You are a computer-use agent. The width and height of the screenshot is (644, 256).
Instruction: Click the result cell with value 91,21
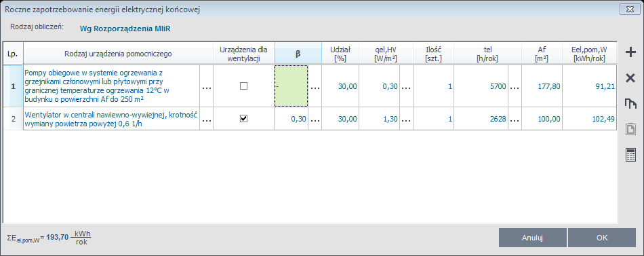coord(589,86)
